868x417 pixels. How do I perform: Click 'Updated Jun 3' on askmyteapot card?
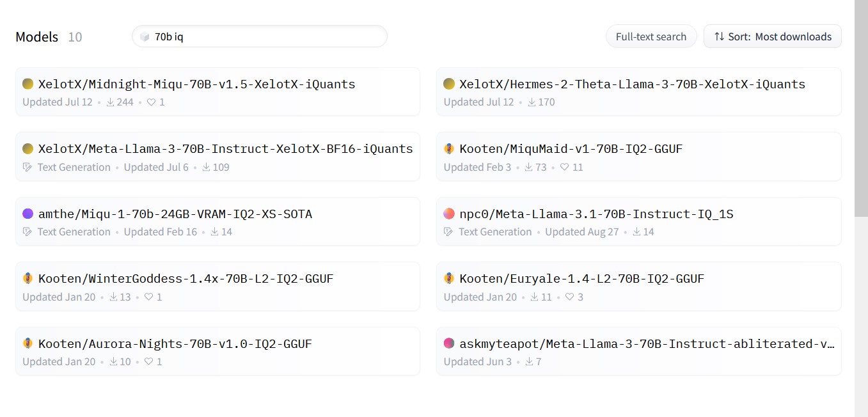(478, 361)
